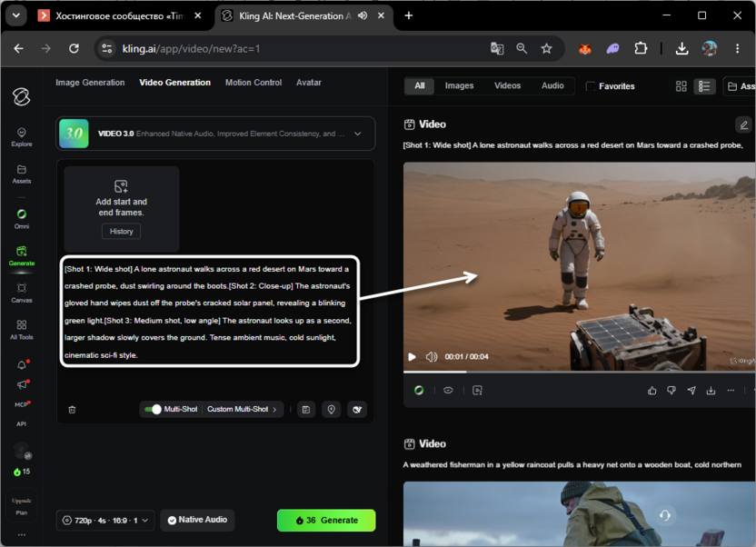
Task: Play the astronaut video
Action: (412, 356)
